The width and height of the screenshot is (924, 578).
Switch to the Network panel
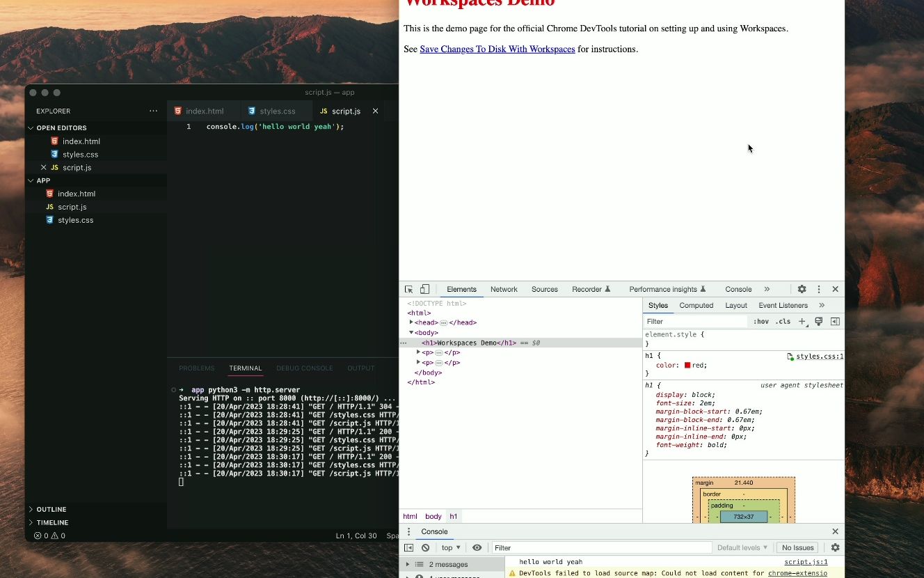(x=504, y=289)
